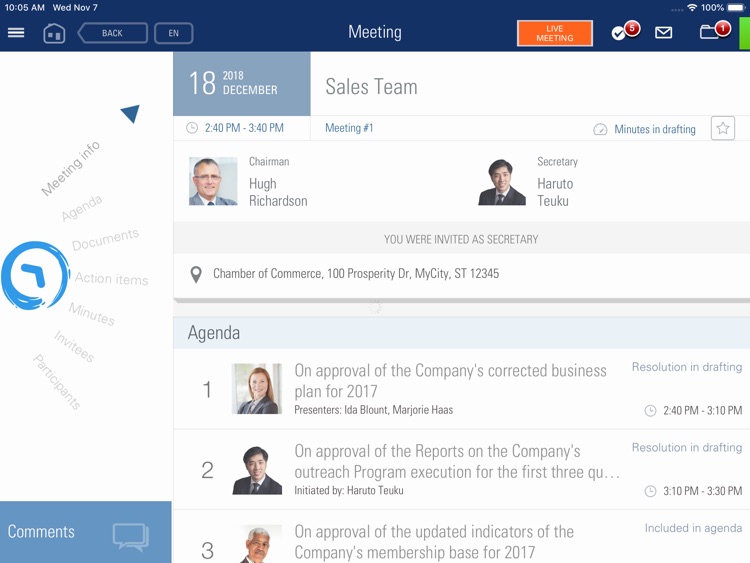The height and width of the screenshot is (563, 750).
Task: Click Haruto Teuku photo in agenda item 2
Action: [257, 470]
